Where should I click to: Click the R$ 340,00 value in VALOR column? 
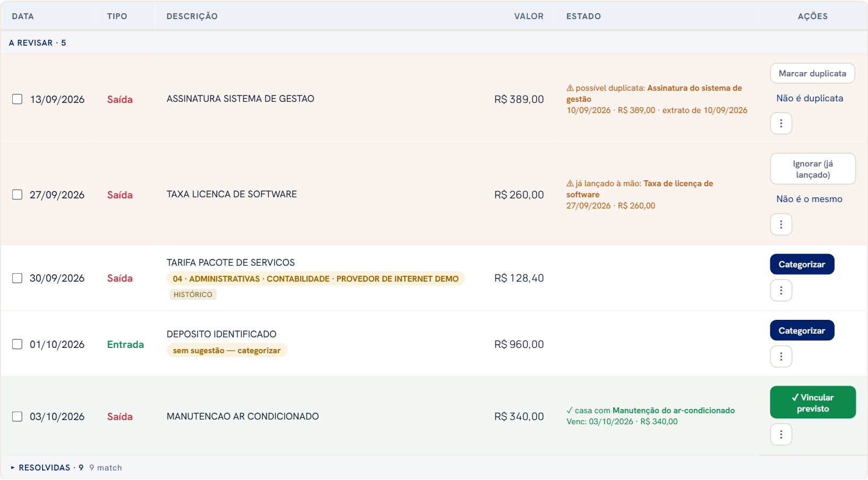[x=519, y=416]
